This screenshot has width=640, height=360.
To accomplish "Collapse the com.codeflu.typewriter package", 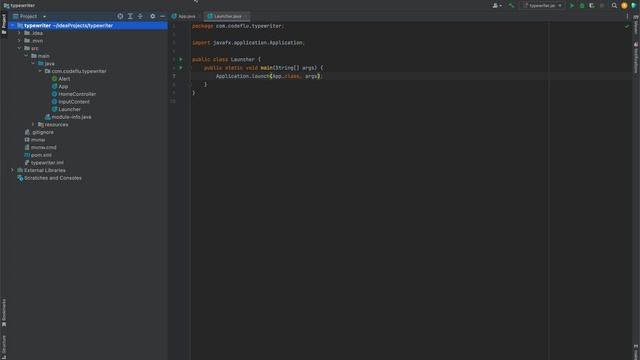I will (40, 71).
